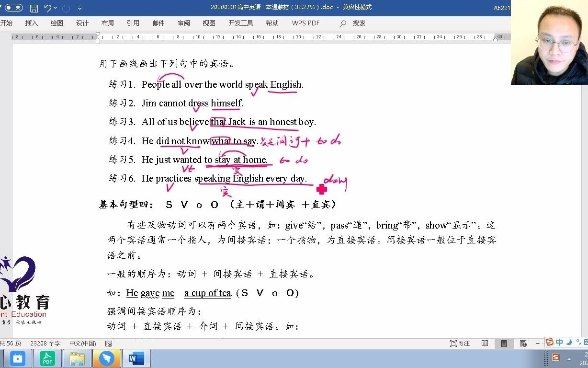Screen dimensions: 588x368
Task: Select the print layout view icon
Action: 503,343
